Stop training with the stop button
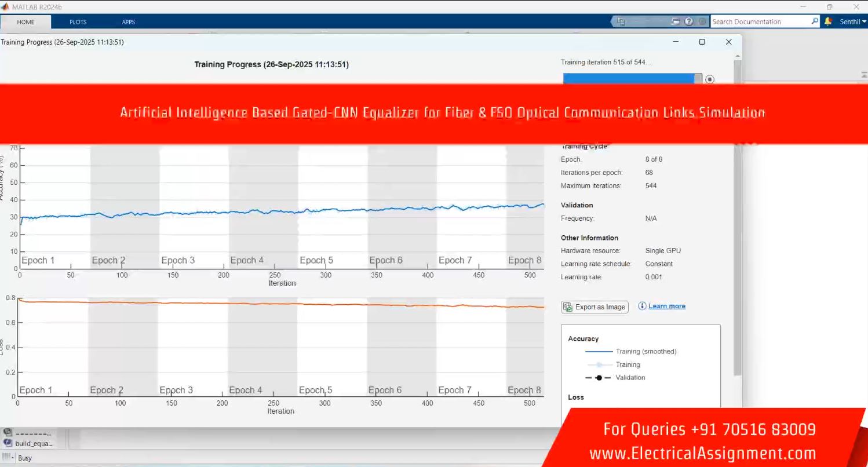868x467 pixels. 709,79
